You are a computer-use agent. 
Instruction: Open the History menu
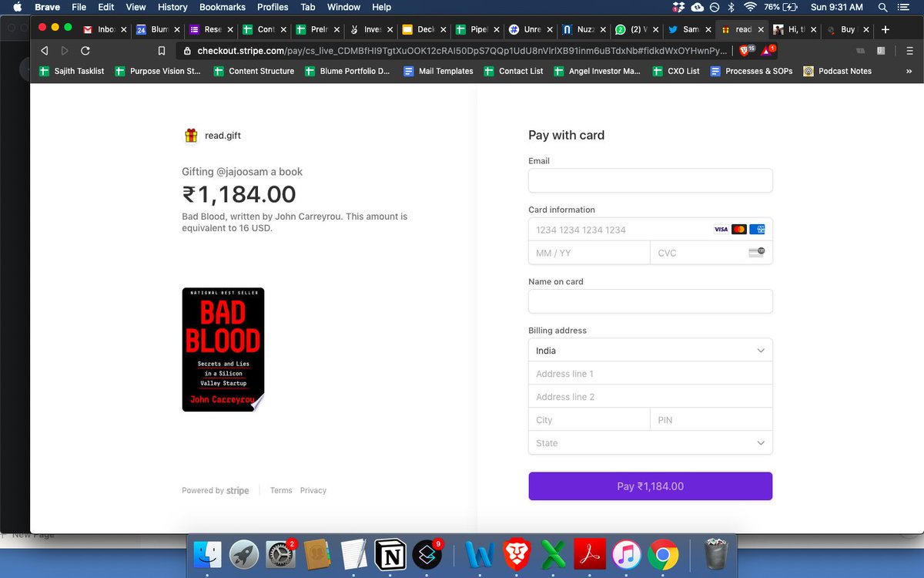(x=172, y=7)
